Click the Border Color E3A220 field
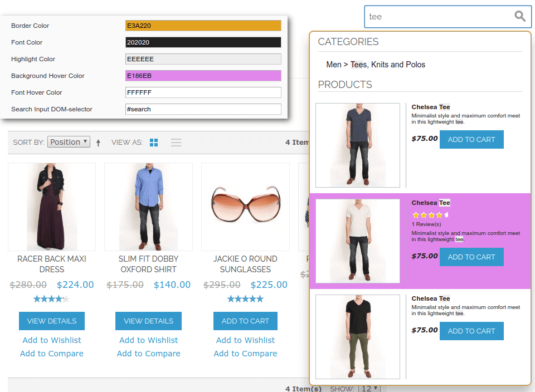This screenshot has height=392, width=535. (203, 26)
